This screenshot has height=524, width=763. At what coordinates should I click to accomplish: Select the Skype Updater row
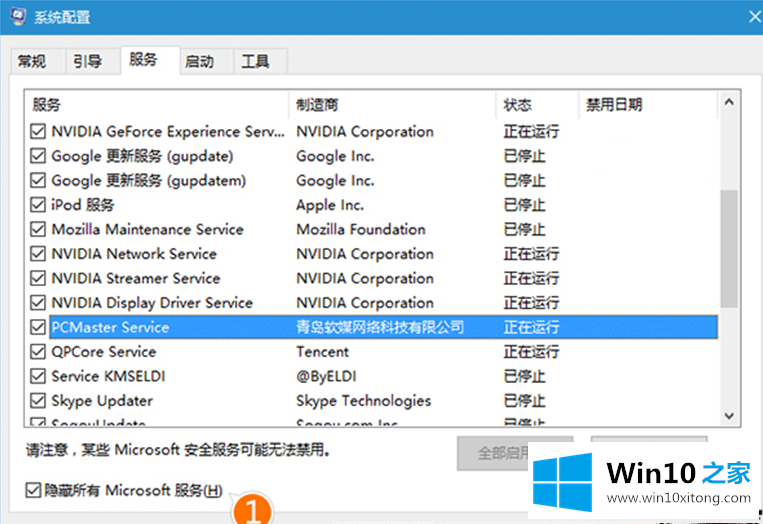point(373,400)
